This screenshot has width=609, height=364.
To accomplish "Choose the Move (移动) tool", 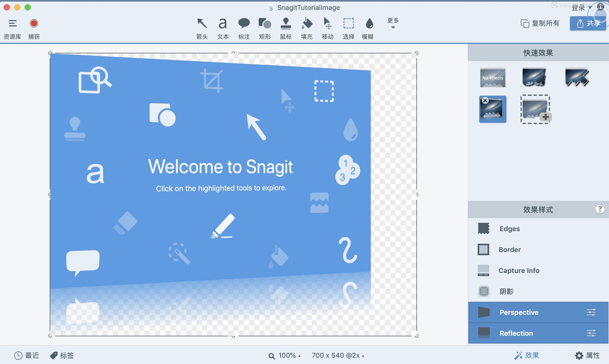I will [x=328, y=27].
